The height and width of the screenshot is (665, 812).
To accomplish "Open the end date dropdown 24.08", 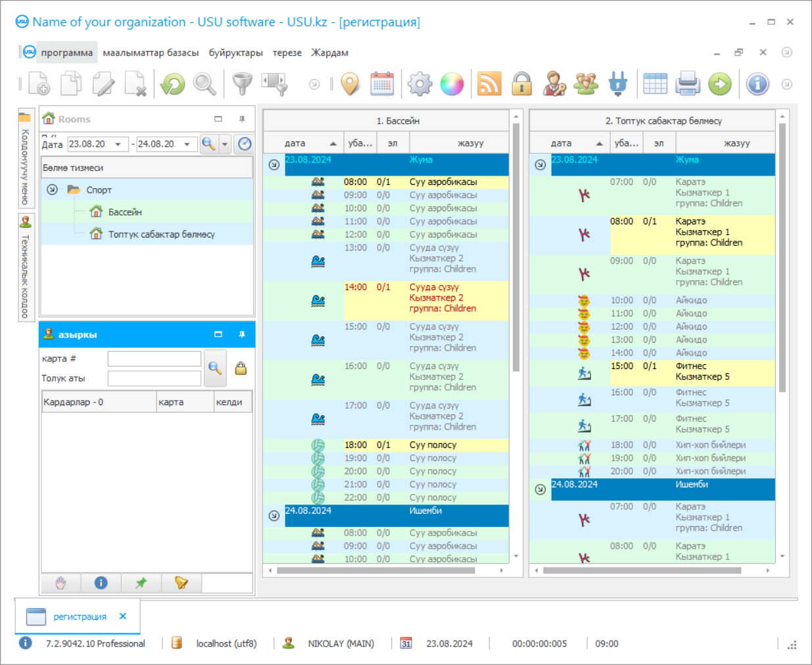I will tap(187, 144).
